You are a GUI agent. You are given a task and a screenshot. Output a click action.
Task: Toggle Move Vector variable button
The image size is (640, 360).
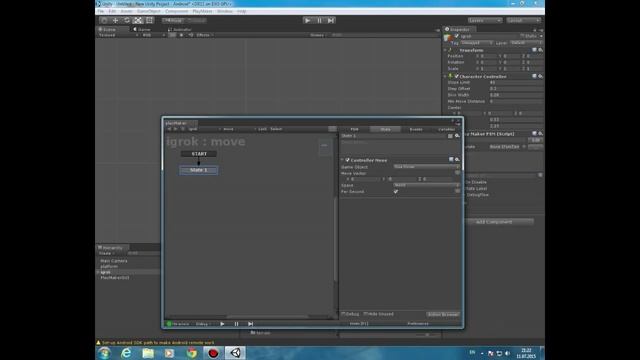pyautogui.click(x=458, y=173)
